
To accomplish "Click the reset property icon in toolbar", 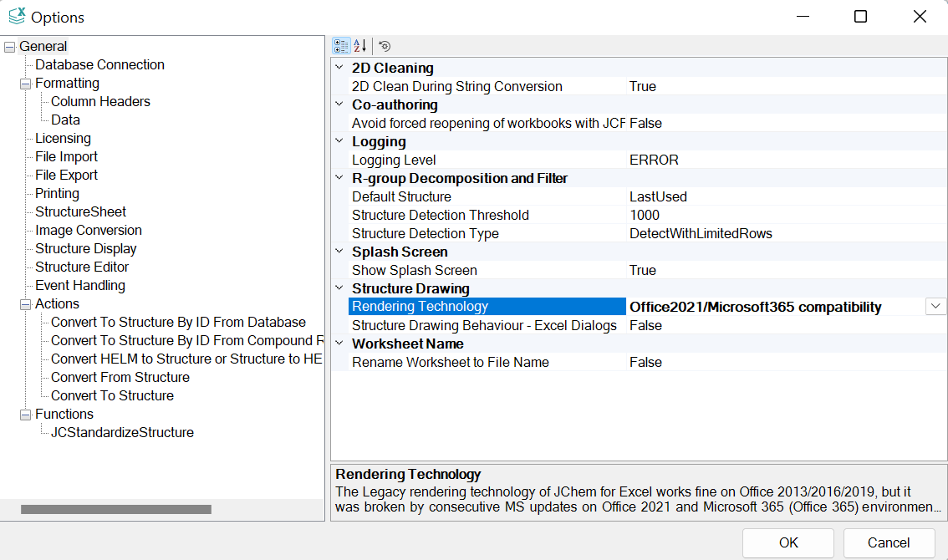I will (x=385, y=46).
